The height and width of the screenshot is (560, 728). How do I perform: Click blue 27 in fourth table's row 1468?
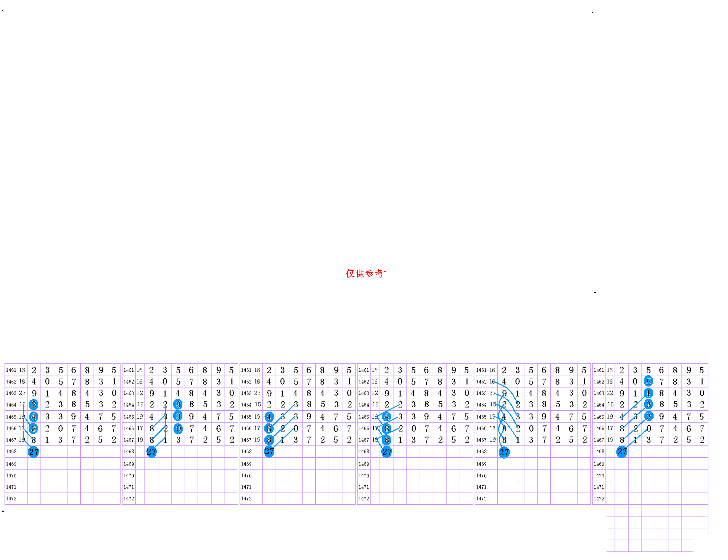pyautogui.click(x=387, y=452)
